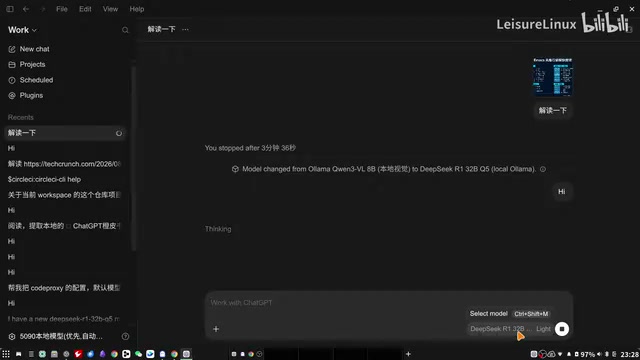Click the 解读一下 chat title in the header

tap(161, 29)
